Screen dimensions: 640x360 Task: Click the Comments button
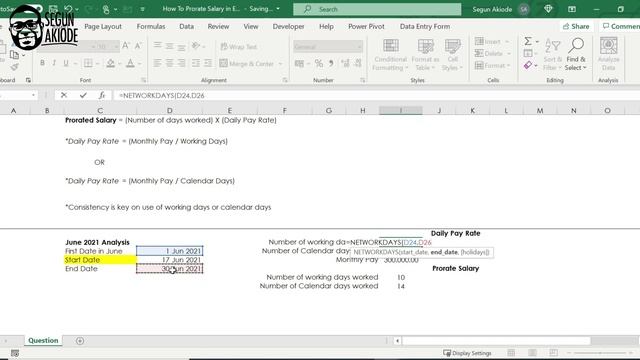620,26
